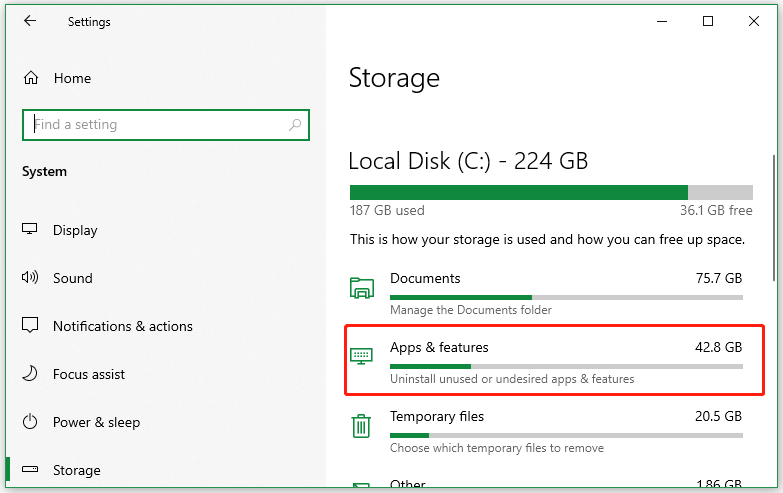
Task: Click the Sound speaker icon
Action: pos(29,277)
